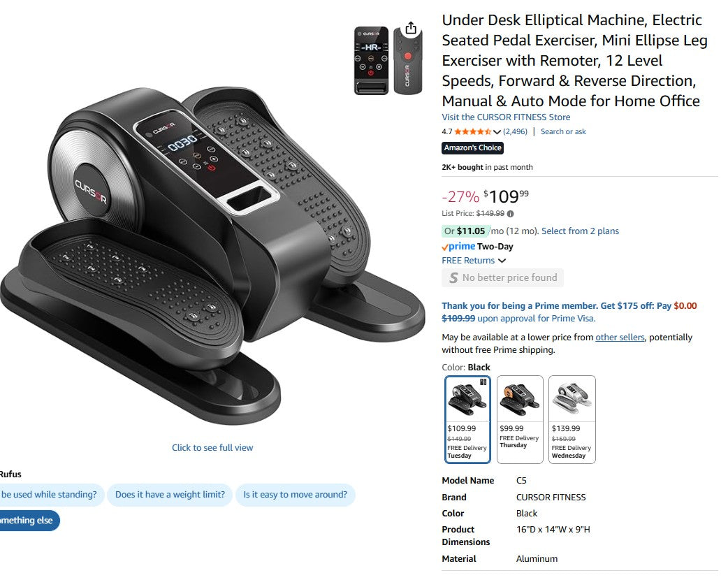Click the Search or ask link
The height and width of the screenshot is (580, 728).
(x=562, y=132)
